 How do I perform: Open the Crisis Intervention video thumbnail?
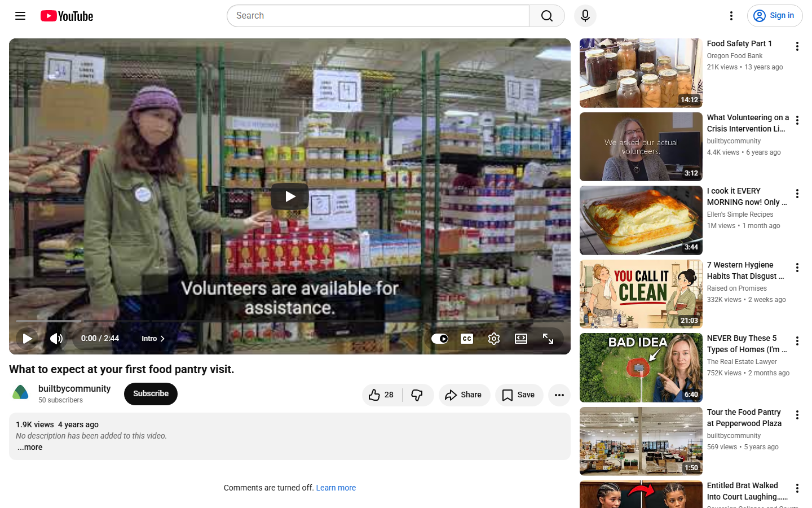[x=641, y=147]
